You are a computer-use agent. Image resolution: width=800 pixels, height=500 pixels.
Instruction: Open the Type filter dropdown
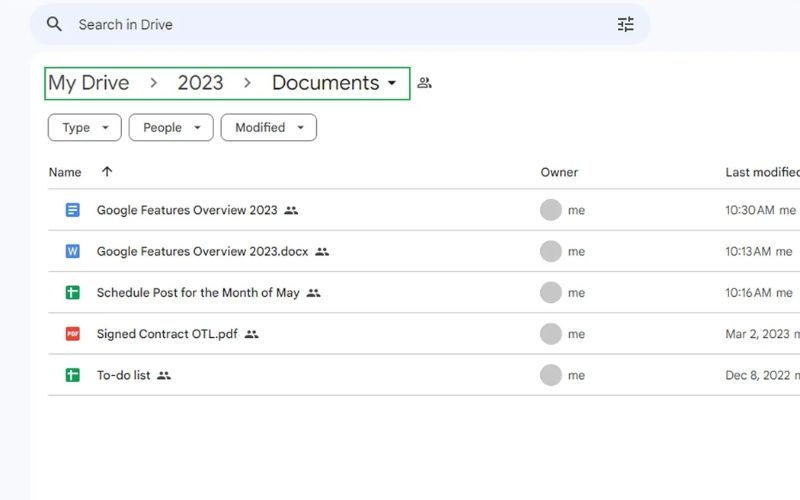[x=85, y=128]
